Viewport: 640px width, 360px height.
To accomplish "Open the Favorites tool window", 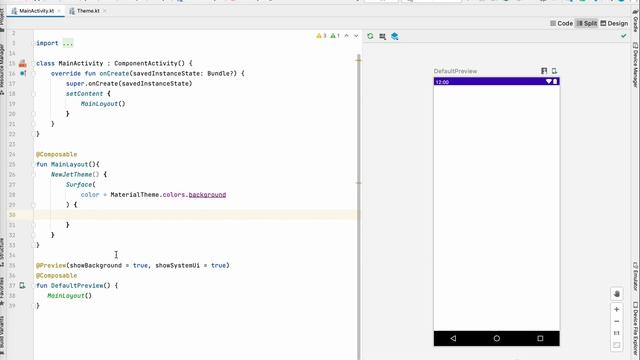I will (x=2, y=291).
